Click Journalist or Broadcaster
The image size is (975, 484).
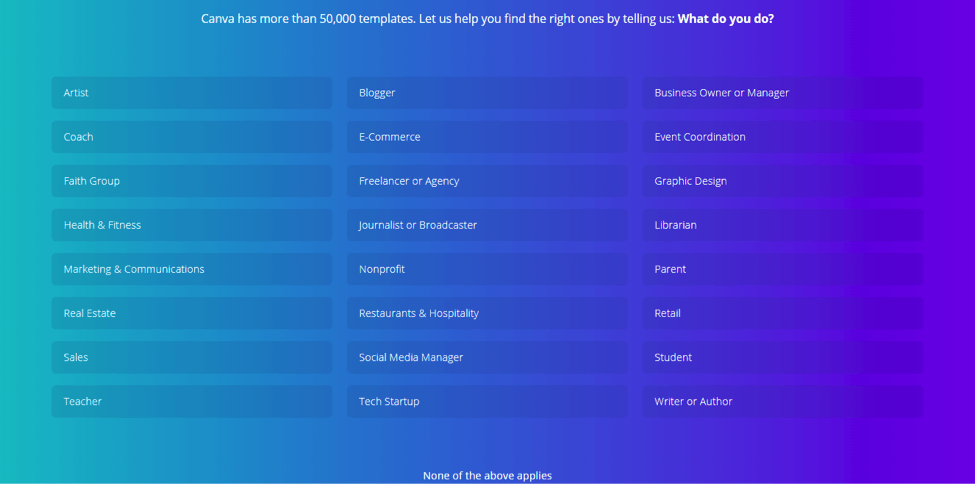487,225
